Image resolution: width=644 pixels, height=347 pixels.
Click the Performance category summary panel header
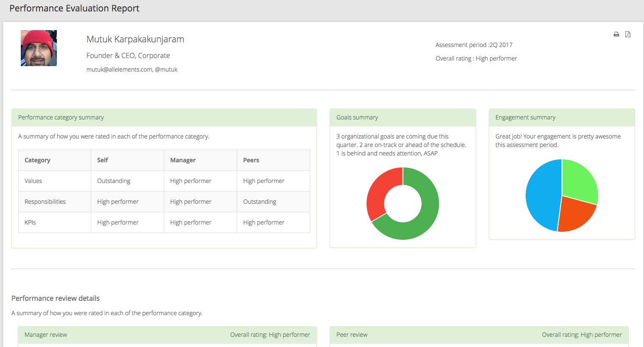point(164,117)
